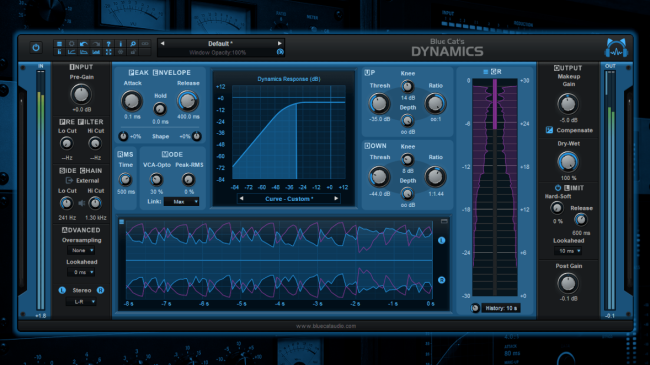The width and height of the screenshot is (650, 365).
Task: Click the Up section Thresh knob
Action: 379,104
